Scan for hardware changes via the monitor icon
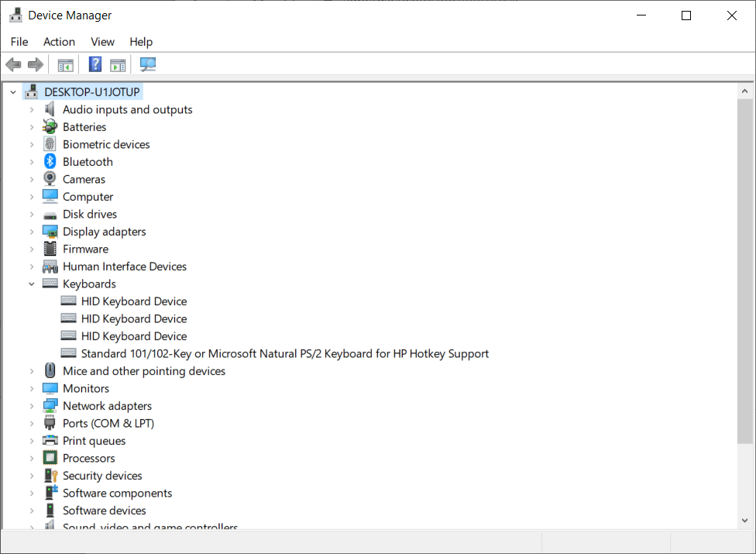This screenshot has height=554, width=756. [x=147, y=64]
